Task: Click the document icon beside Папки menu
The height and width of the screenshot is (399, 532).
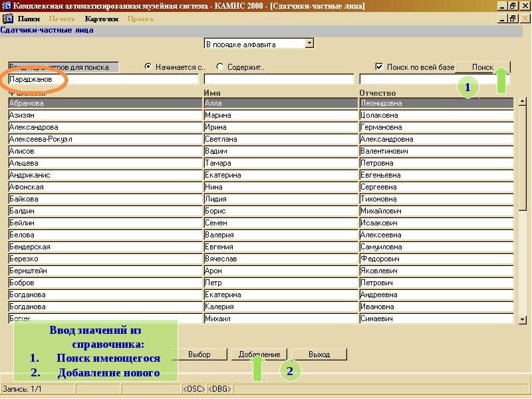Action: pyautogui.click(x=8, y=19)
